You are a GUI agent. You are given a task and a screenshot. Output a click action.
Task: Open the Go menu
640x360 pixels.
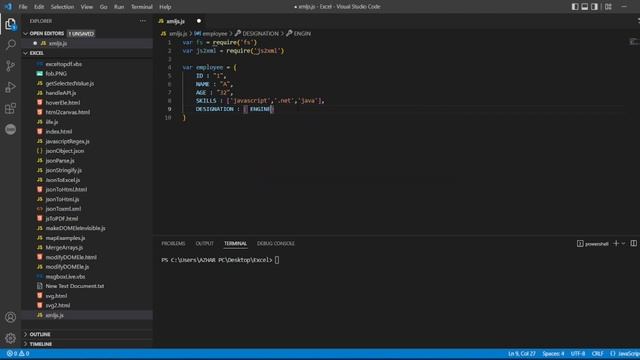(x=104, y=7)
